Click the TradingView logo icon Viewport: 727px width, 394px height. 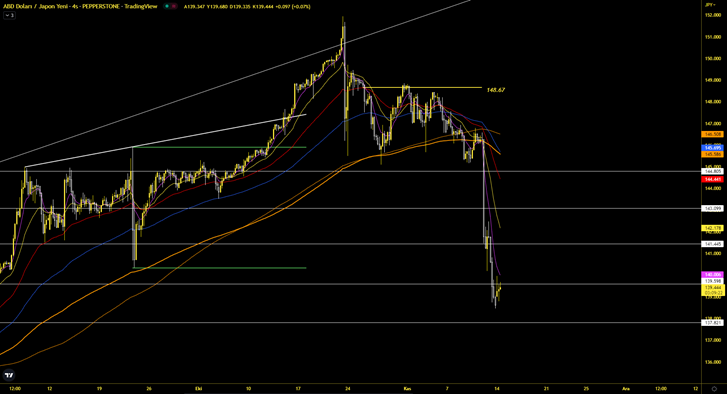pos(9,375)
